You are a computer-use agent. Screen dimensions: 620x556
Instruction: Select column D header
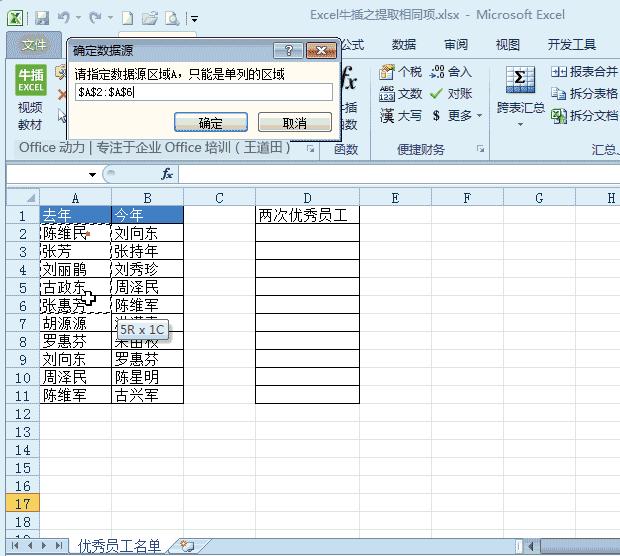pyautogui.click(x=307, y=197)
